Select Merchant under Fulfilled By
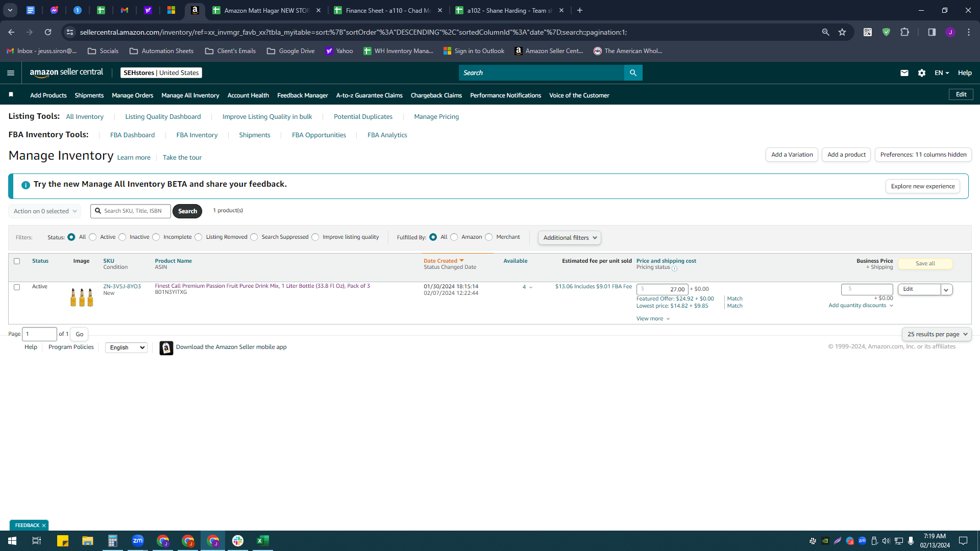 (489, 237)
